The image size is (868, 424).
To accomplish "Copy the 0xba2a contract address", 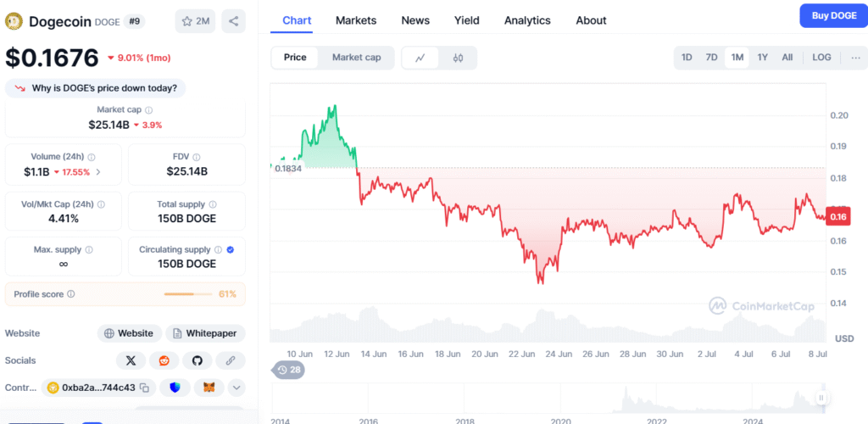I will [x=145, y=388].
